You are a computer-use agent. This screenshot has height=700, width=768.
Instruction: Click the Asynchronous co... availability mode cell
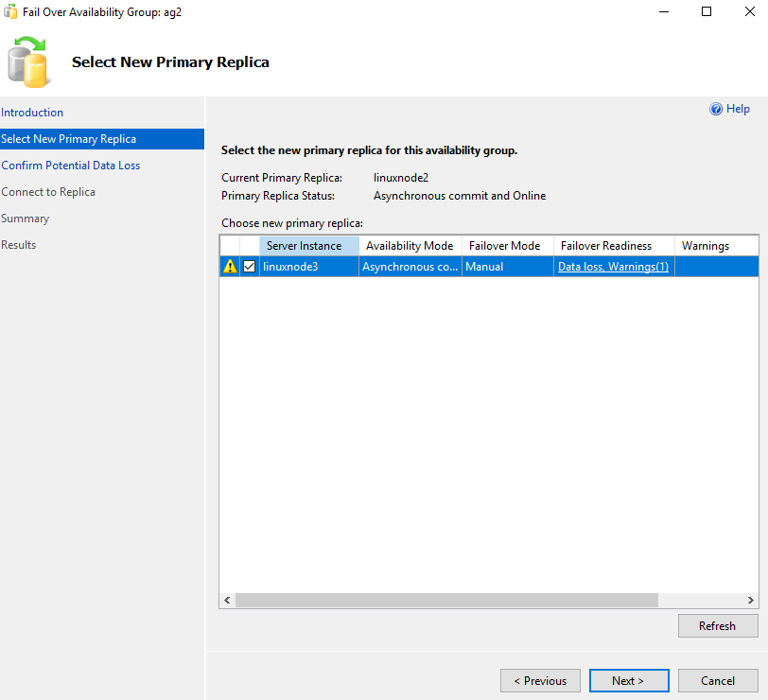click(x=410, y=267)
